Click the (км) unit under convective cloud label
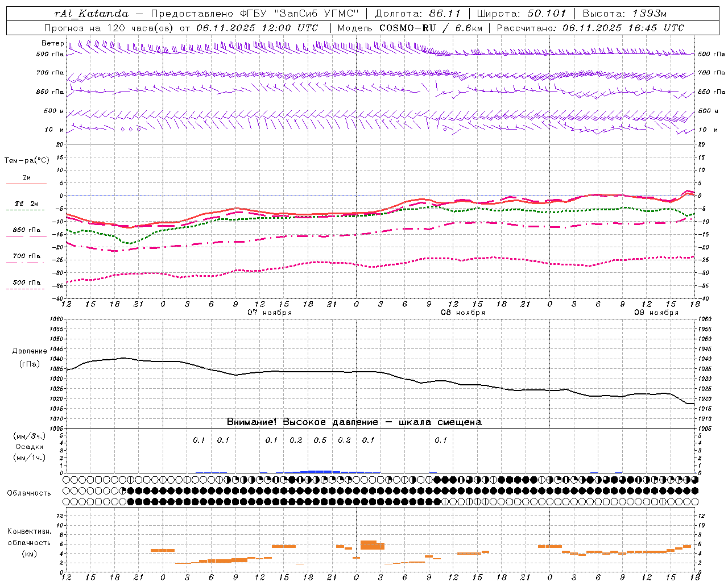This screenshot has width=728, height=582. click(x=30, y=554)
